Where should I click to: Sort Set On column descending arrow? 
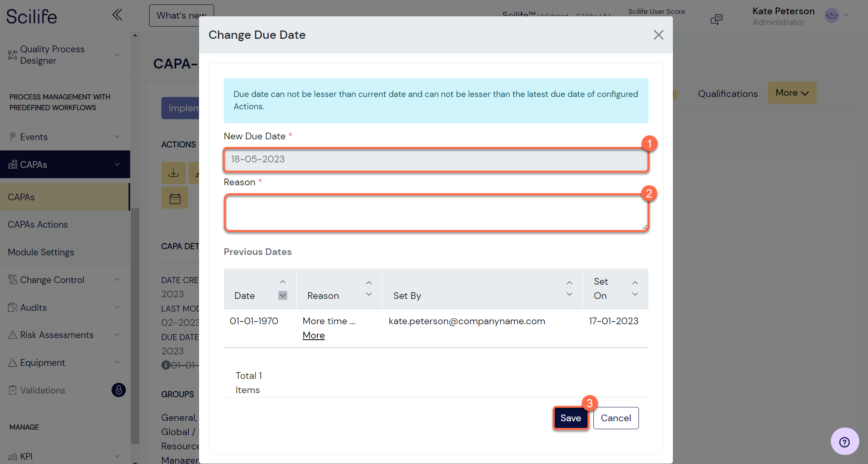click(x=635, y=294)
